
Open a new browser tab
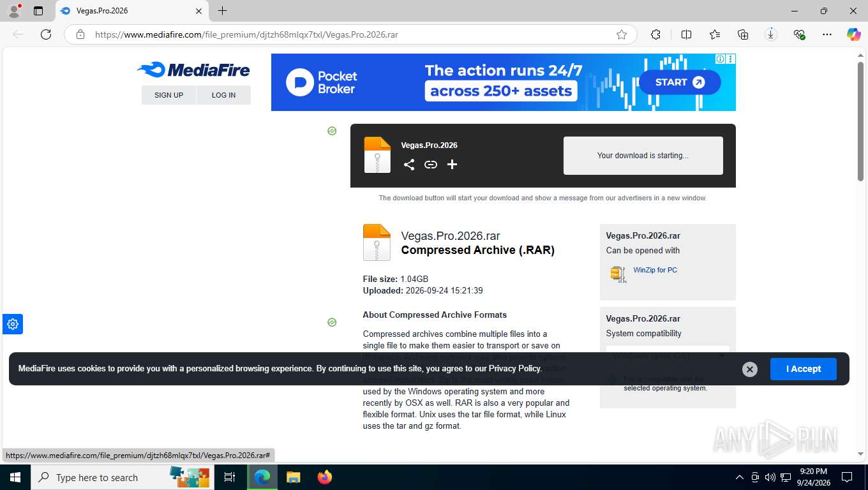coord(222,11)
